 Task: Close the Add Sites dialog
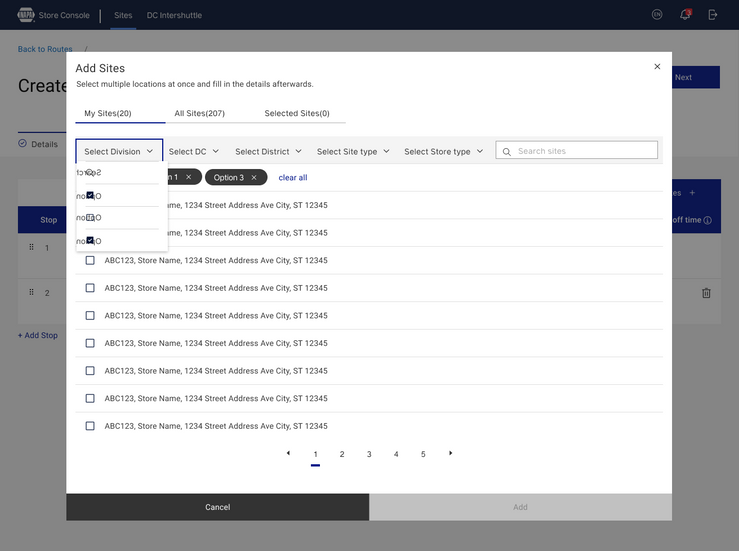(x=657, y=66)
